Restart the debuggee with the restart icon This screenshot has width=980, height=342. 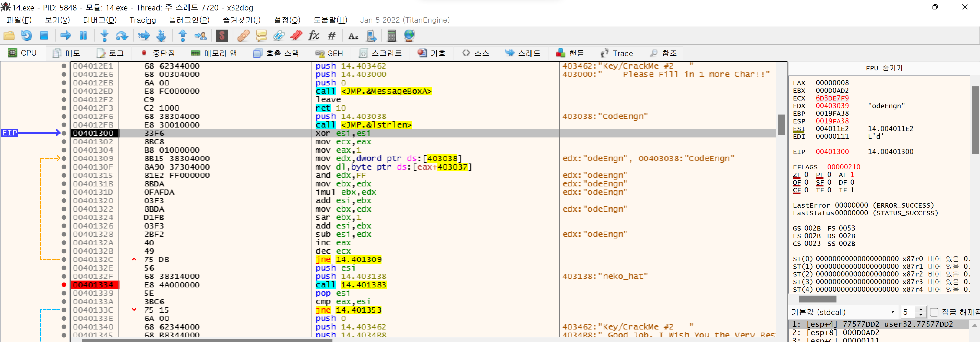click(27, 36)
